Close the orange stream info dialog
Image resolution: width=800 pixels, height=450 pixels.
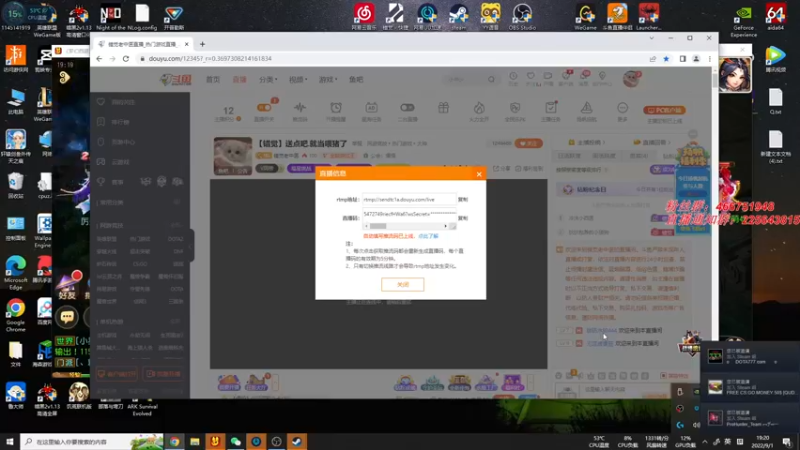coord(479,174)
